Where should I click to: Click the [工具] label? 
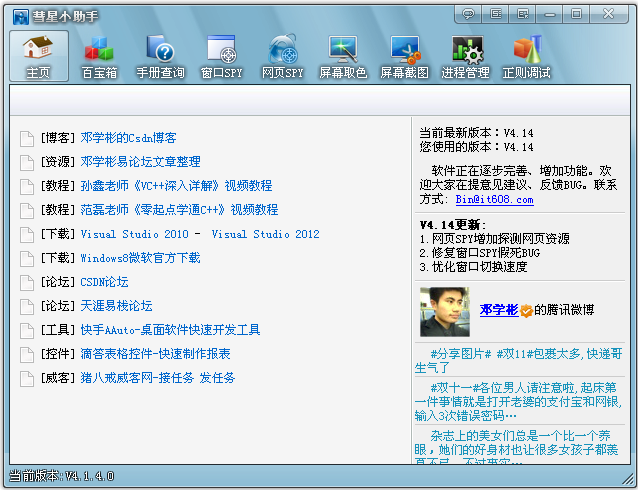(x=57, y=330)
